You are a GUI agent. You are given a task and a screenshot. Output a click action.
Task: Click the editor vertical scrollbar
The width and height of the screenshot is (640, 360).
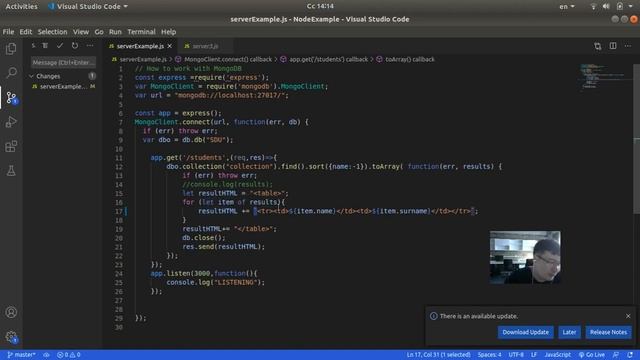click(x=636, y=139)
